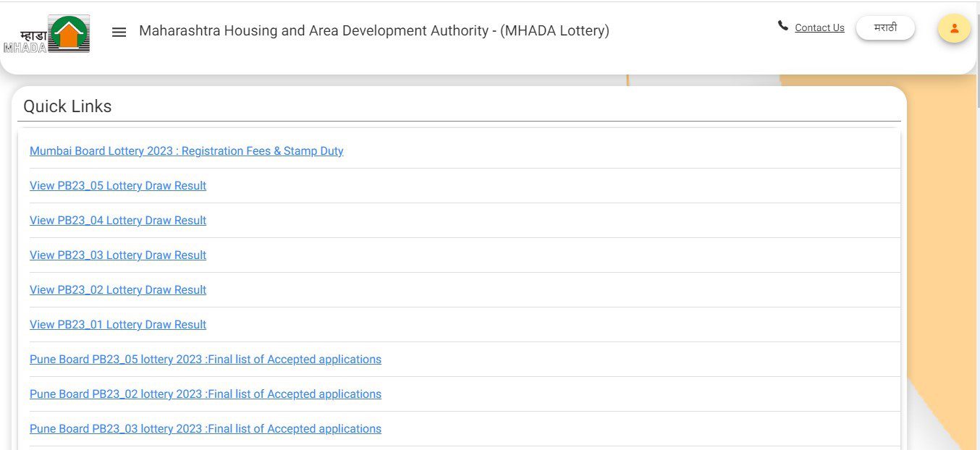
Task: Open the Contact Us link
Action: click(x=819, y=27)
